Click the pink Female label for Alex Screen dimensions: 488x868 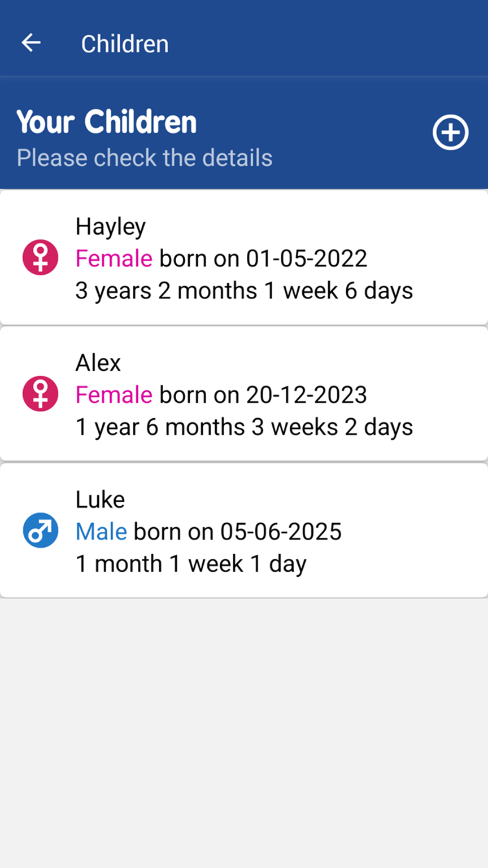click(x=114, y=395)
